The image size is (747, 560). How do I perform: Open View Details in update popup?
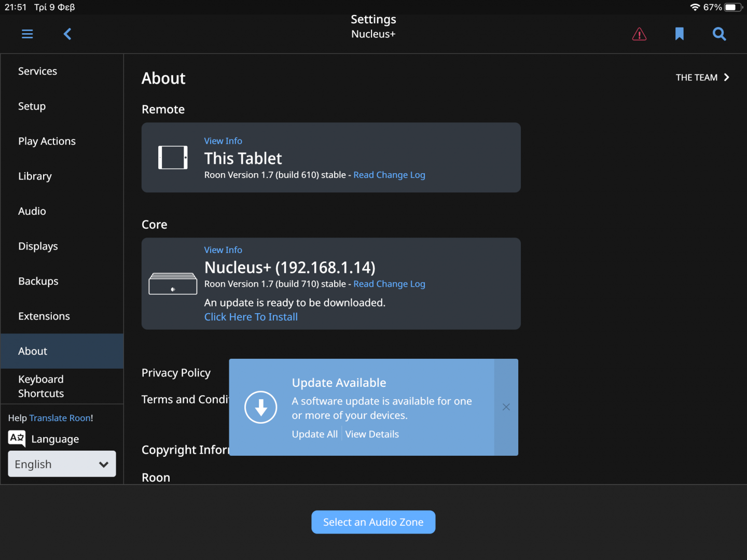(372, 435)
